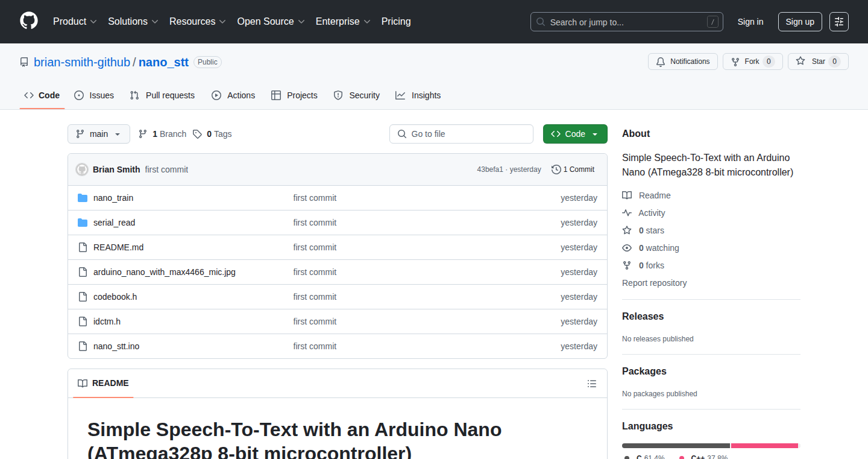The image size is (868, 459).
Task: Open the README outline list icon
Action: pyautogui.click(x=592, y=384)
